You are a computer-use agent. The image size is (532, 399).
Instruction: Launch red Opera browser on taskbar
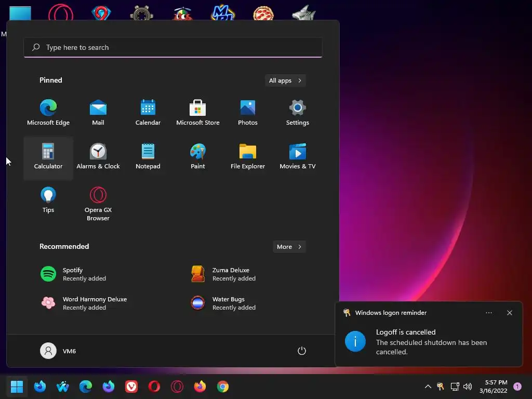click(x=154, y=387)
